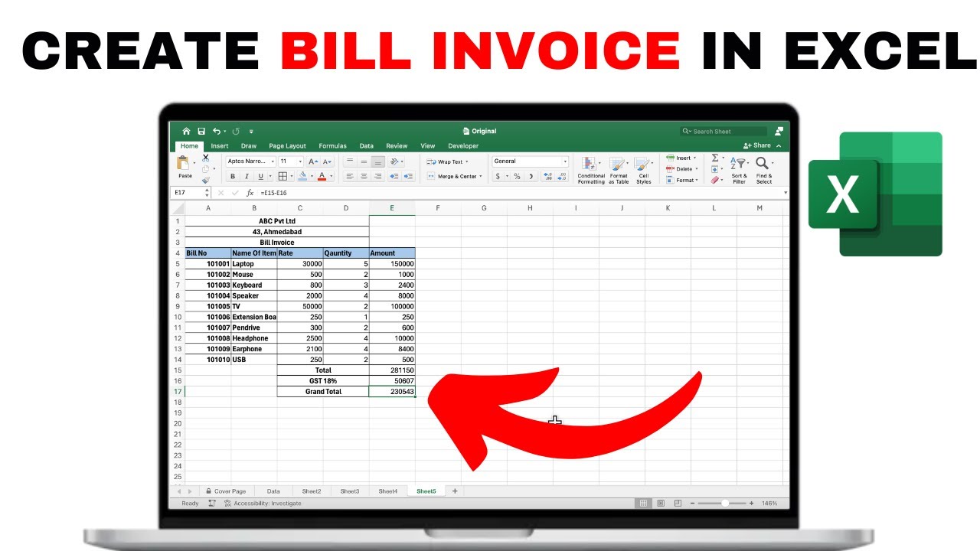Viewport: 980px width, 551px height.
Task: Toggle Italic formatting
Action: [x=247, y=176]
